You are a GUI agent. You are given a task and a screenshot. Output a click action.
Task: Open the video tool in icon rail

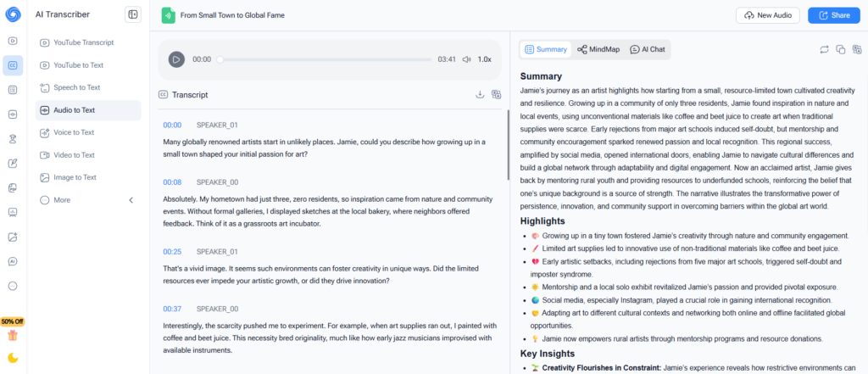[13, 41]
